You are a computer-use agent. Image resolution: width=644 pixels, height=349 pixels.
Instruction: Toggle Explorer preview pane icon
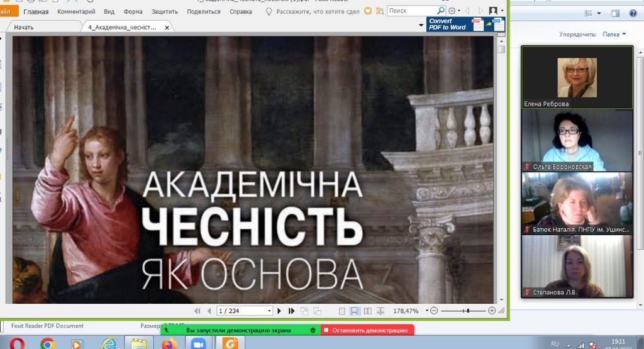[x=615, y=14]
